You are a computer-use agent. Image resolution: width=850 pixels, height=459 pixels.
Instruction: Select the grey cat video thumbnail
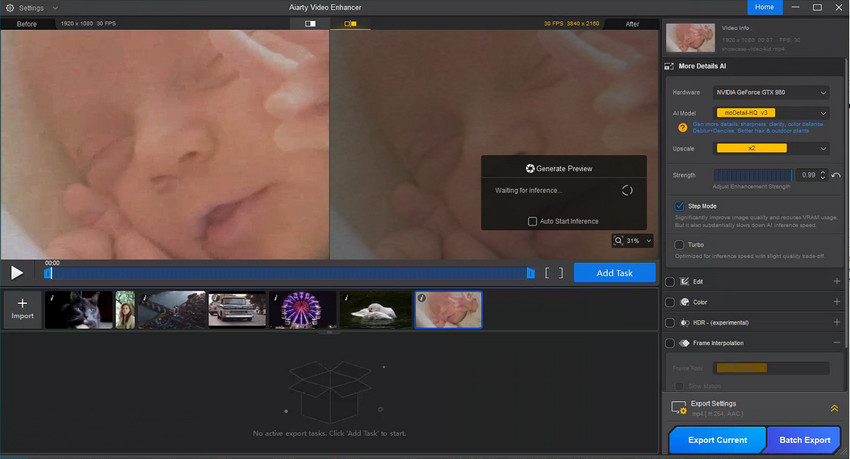pos(79,309)
